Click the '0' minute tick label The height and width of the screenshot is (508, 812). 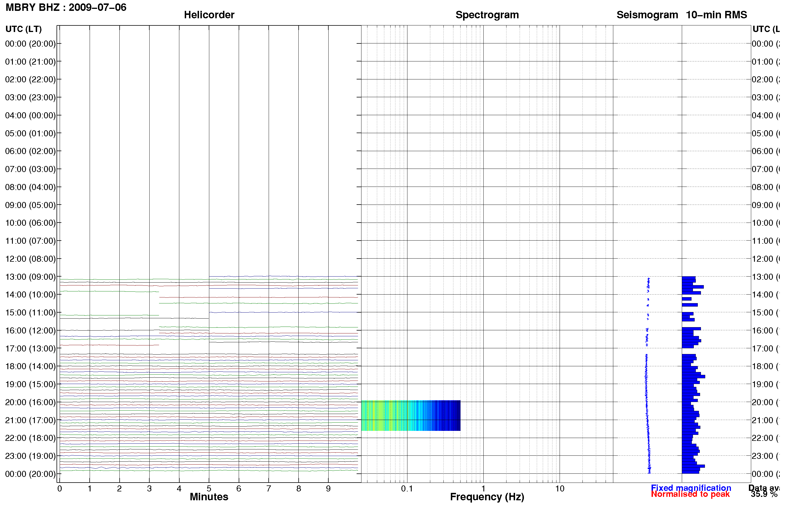pyautogui.click(x=59, y=489)
